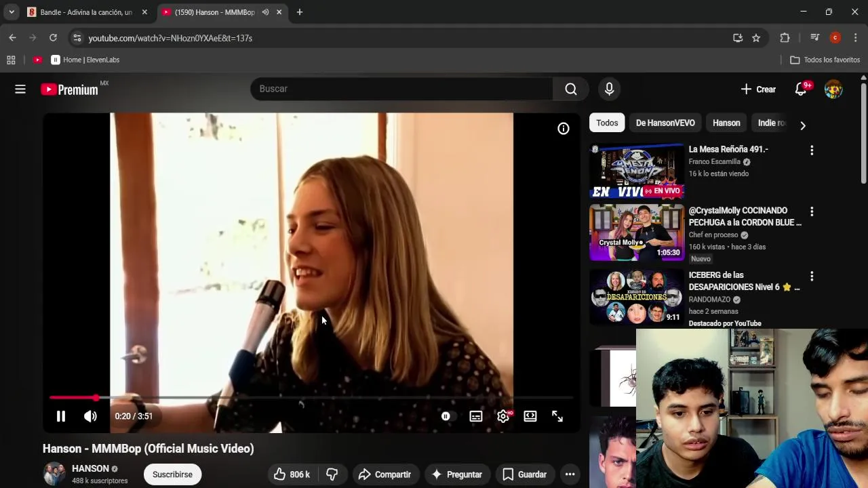Open media controls icon in toolbar
This screenshot has height=488, width=868.
coord(815,38)
